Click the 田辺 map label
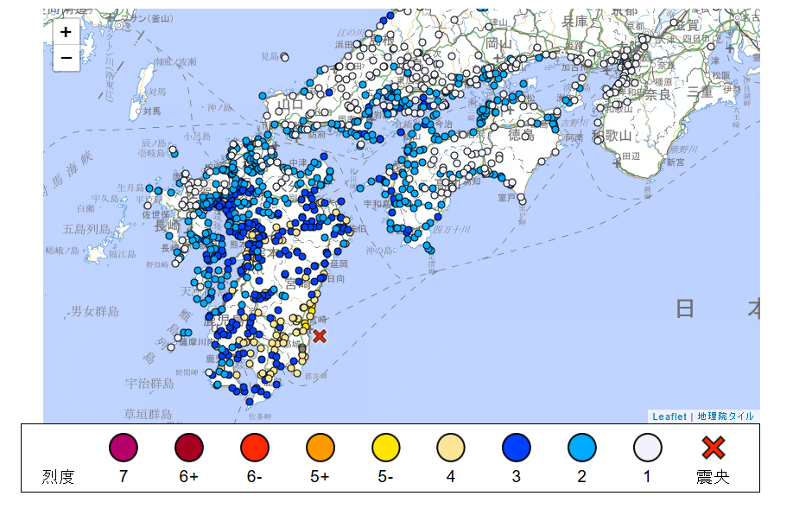This screenshot has height=515, width=812. pyautogui.click(x=631, y=156)
